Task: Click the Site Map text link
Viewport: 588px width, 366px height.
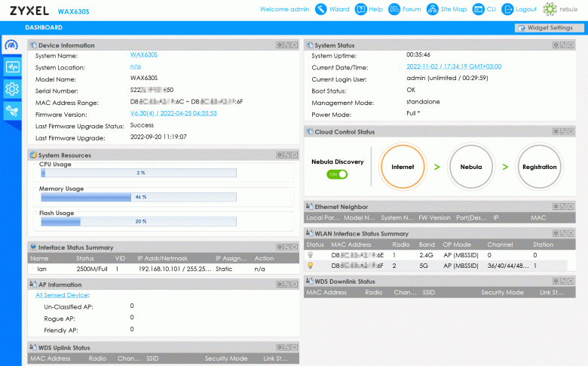Action: (453, 9)
